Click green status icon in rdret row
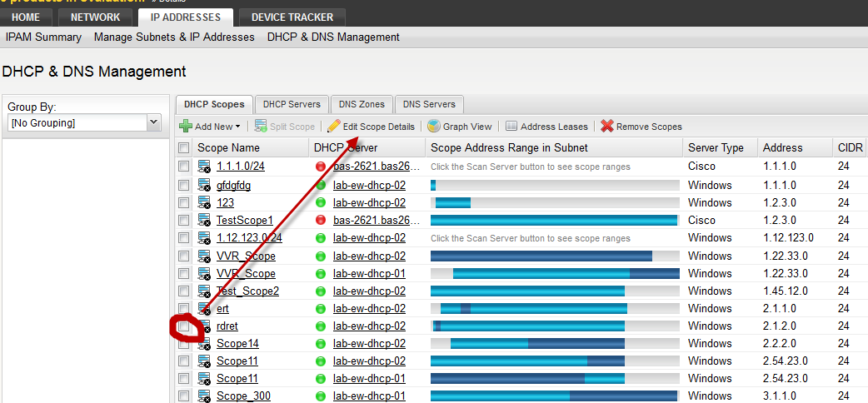The image size is (868, 403). 321,326
